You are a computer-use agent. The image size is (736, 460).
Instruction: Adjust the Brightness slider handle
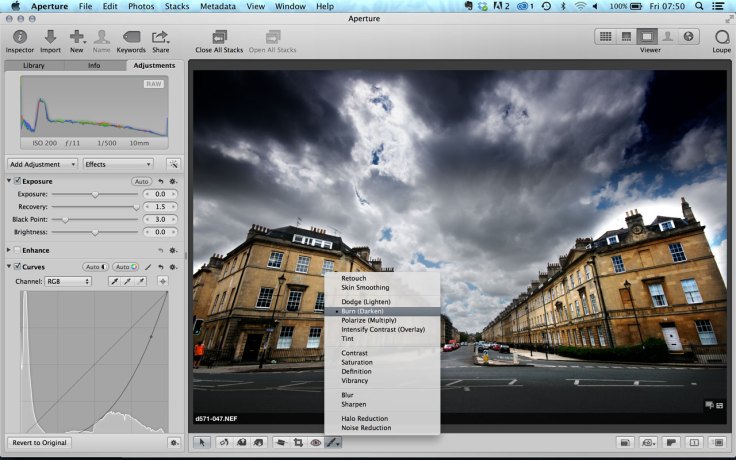(95, 232)
